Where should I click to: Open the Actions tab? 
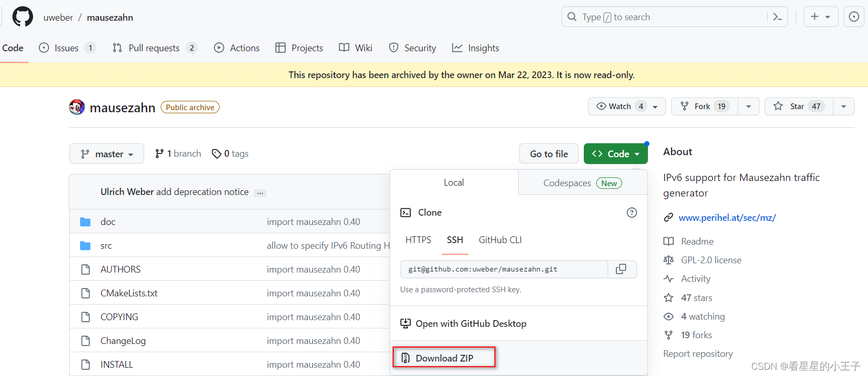237,48
